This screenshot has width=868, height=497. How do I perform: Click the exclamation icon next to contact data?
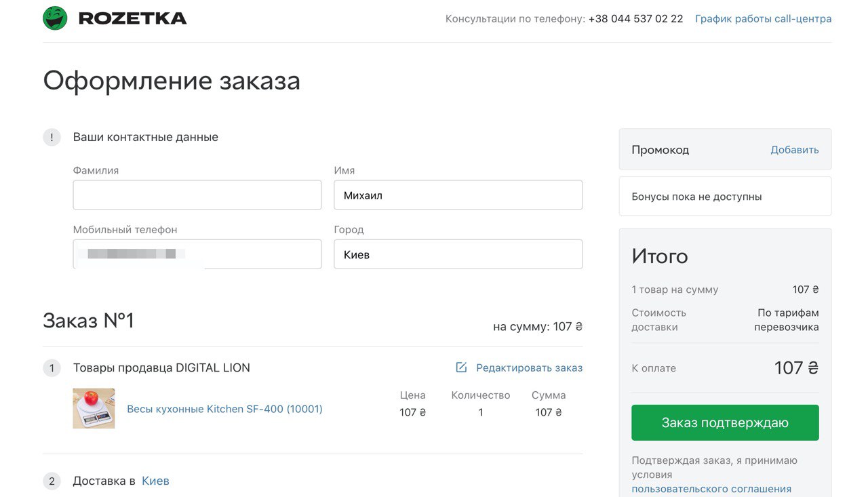click(52, 137)
